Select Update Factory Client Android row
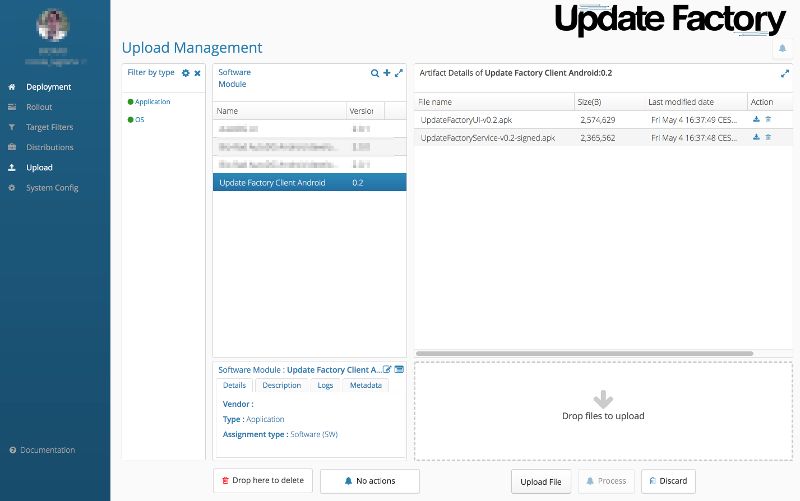Screen dimensions: 800x501 coord(309,182)
